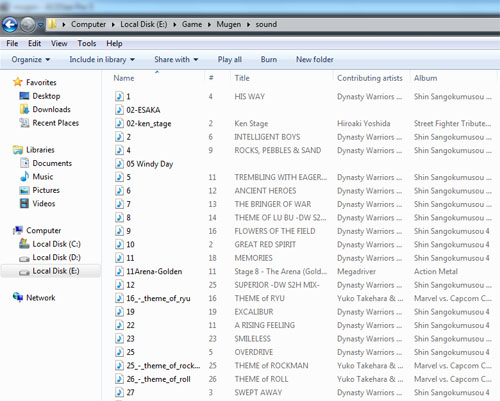The width and height of the screenshot is (500, 401).
Task: Click the album Action Metal
Action: [x=436, y=271]
